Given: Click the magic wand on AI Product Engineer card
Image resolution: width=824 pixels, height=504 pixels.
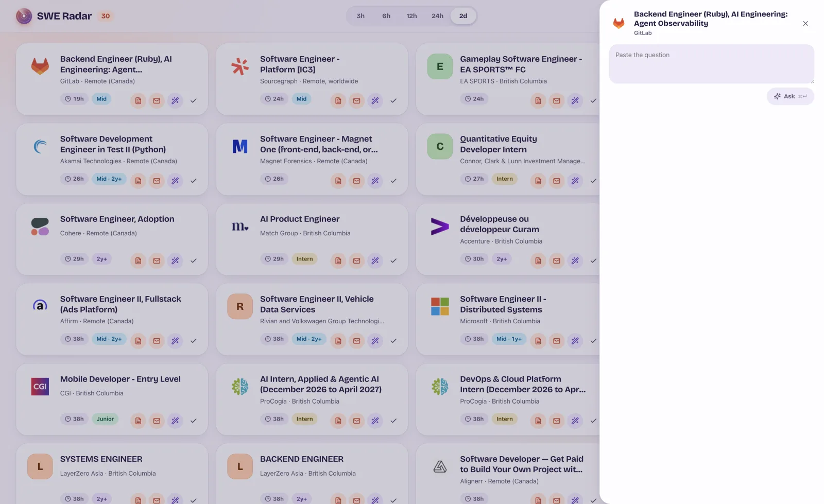Looking at the screenshot, I should pos(375,260).
